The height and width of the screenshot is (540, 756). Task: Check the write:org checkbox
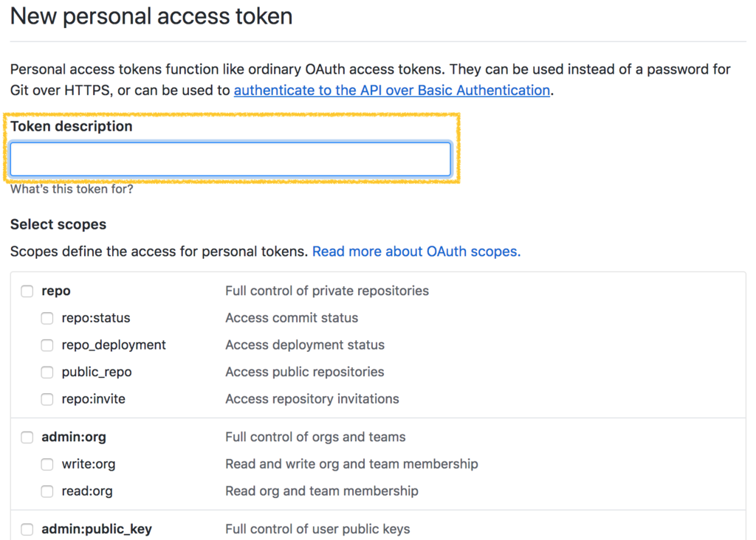point(47,465)
